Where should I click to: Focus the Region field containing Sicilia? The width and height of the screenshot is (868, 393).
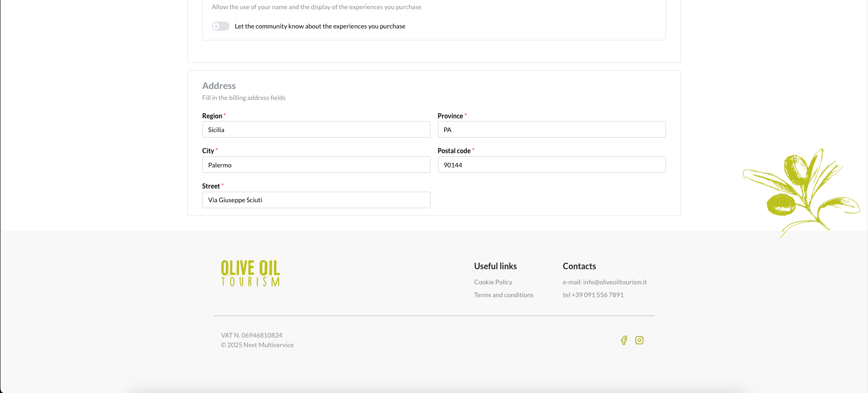tap(316, 130)
